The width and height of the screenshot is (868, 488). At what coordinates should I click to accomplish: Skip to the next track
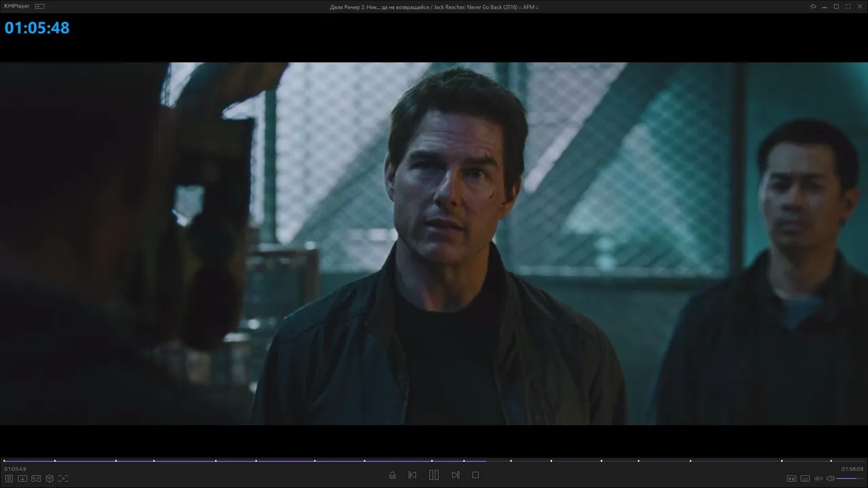click(456, 475)
